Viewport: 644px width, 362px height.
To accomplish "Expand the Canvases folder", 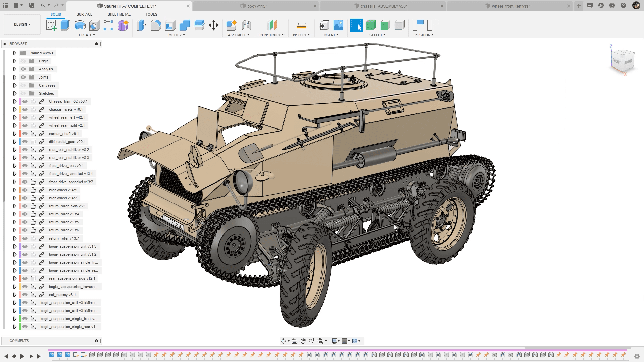I will pos(15,85).
